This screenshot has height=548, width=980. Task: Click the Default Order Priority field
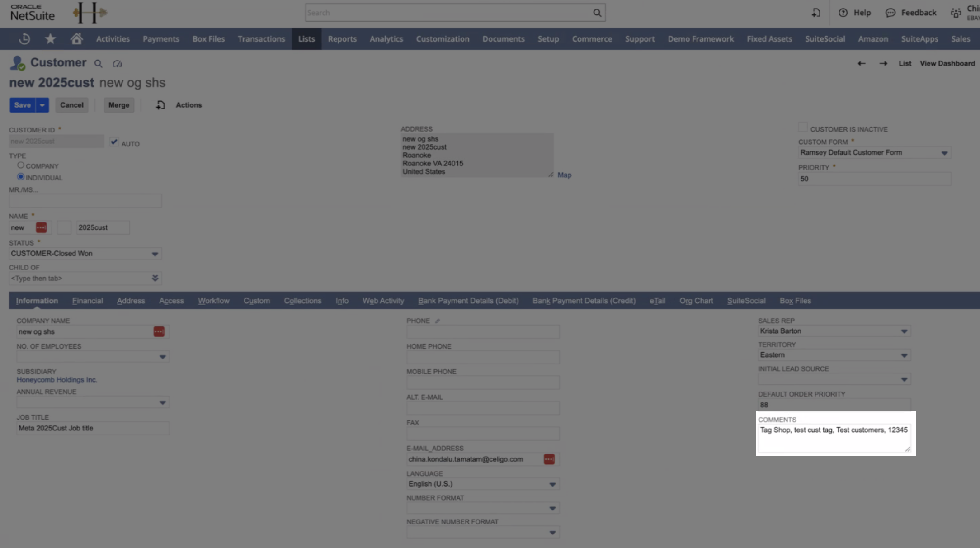[x=834, y=405]
